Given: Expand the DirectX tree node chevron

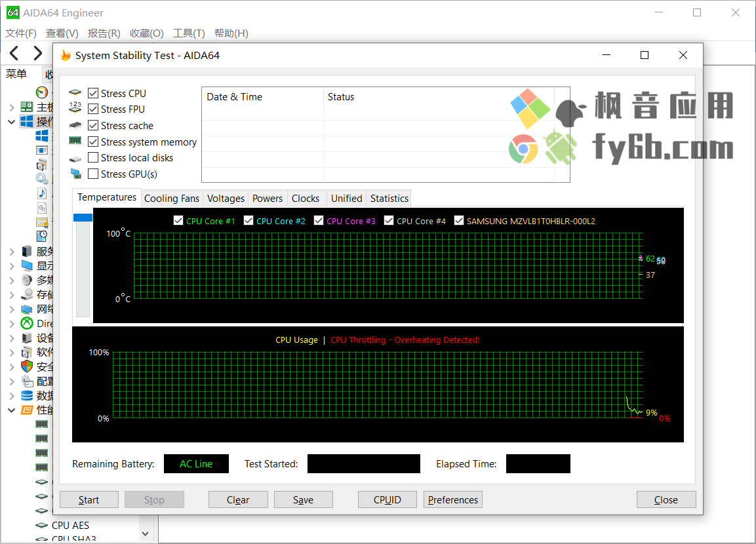Looking at the screenshot, I should pyautogui.click(x=12, y=324).
